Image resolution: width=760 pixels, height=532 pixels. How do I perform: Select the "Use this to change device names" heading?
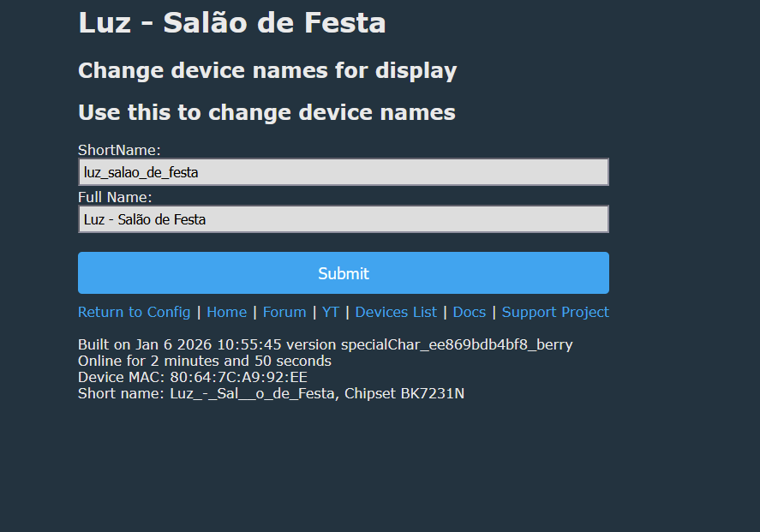click(266, 112)
